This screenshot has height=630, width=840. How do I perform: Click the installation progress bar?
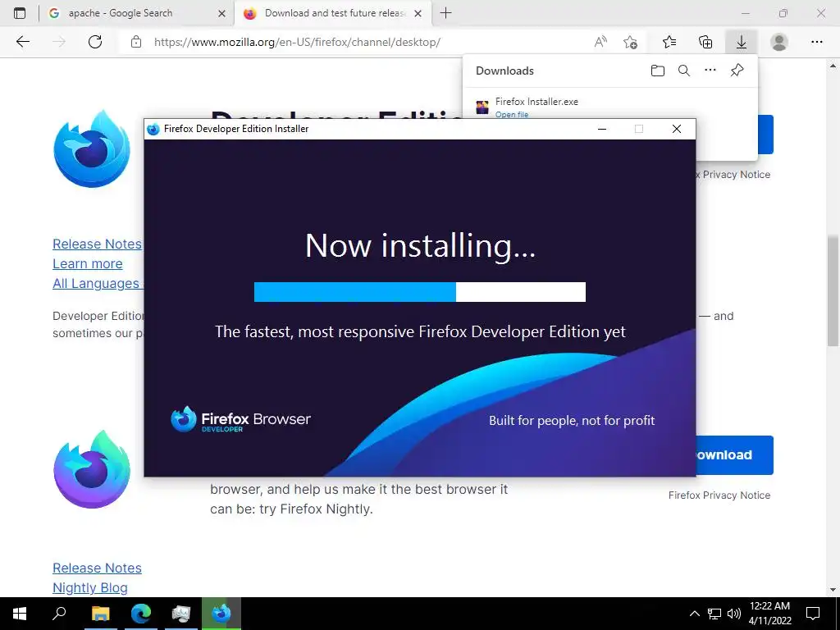419,292
